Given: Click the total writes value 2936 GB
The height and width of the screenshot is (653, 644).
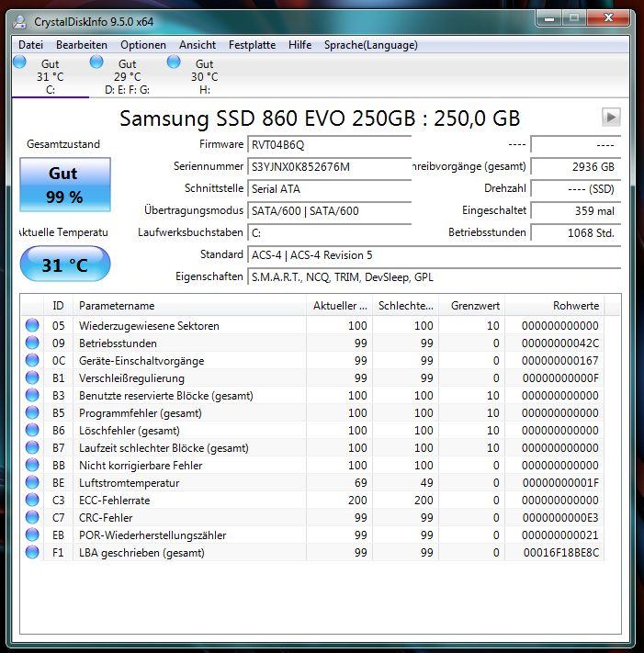Looking at the screenshot, I should (576, 167).
